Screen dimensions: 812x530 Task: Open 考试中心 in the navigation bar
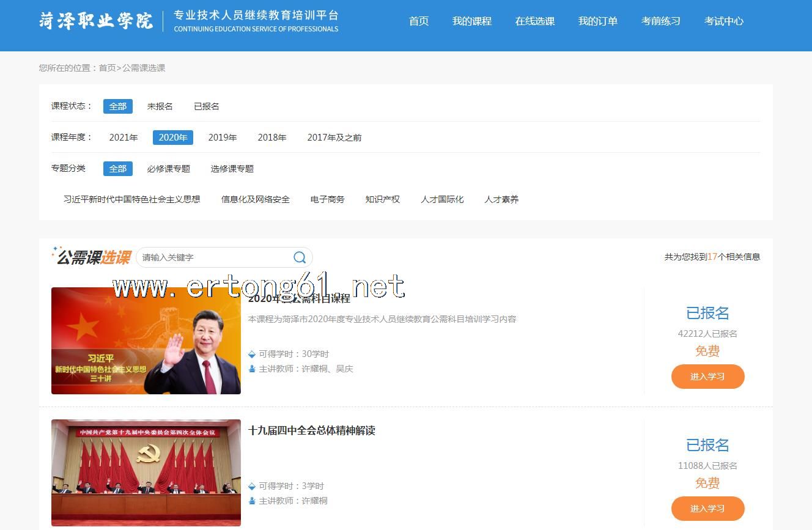click(x=723, y=21)
